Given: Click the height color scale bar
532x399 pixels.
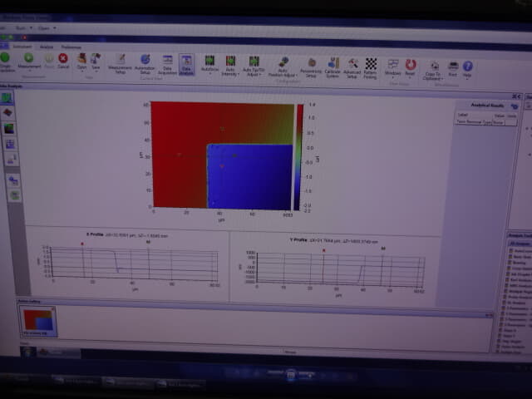Looking at the screenshot, I should tap(299, 156).
